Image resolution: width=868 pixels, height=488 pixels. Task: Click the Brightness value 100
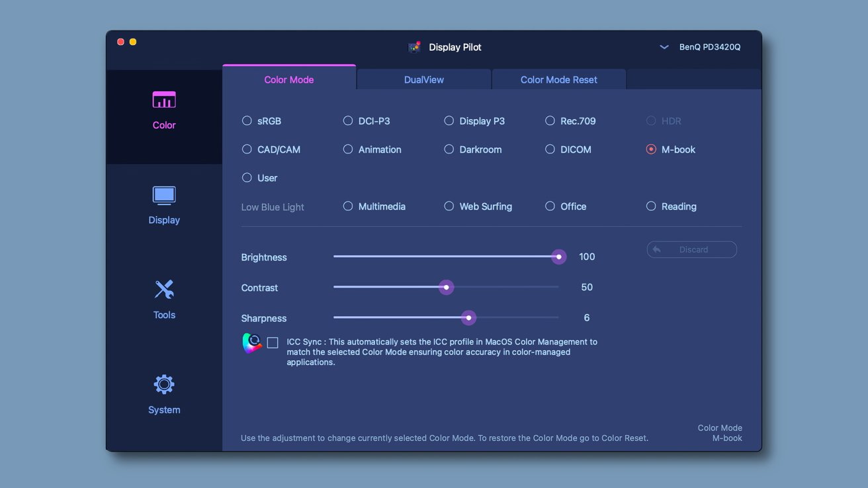[587, 257]
